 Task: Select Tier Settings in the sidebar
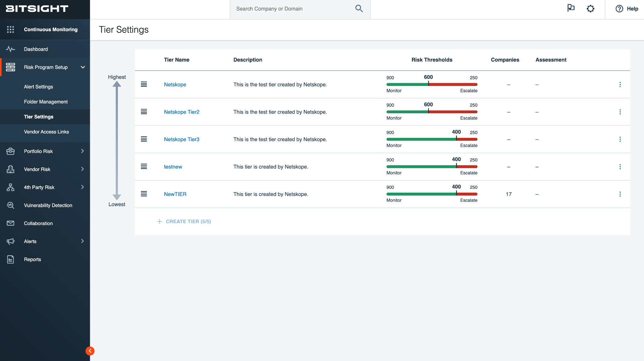tap(39, 117)
